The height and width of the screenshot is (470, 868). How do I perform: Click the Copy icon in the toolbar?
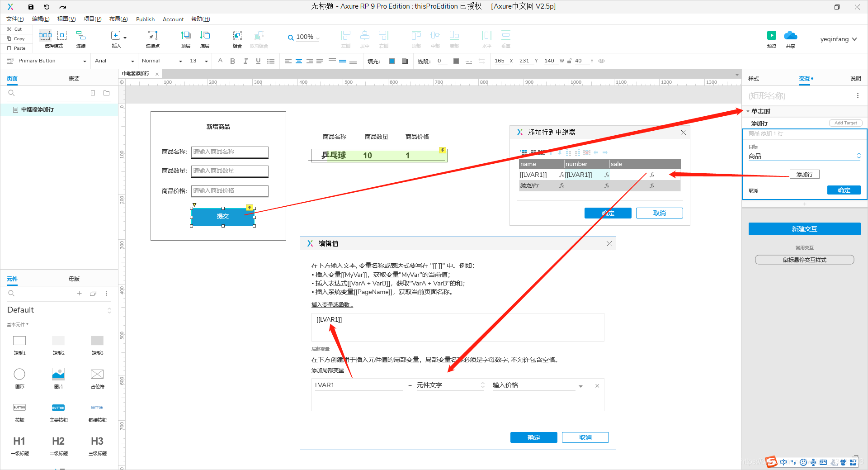[9, 38]
